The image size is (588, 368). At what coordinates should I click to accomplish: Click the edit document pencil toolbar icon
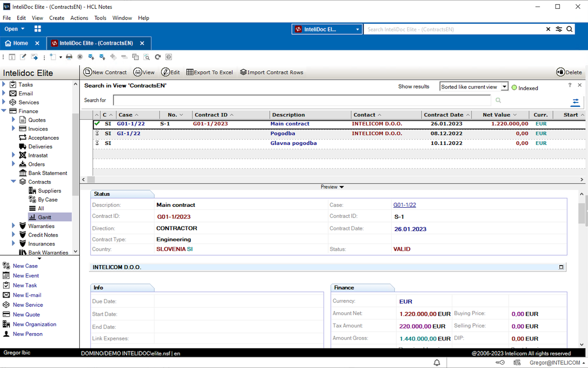(x=23, y=57)
